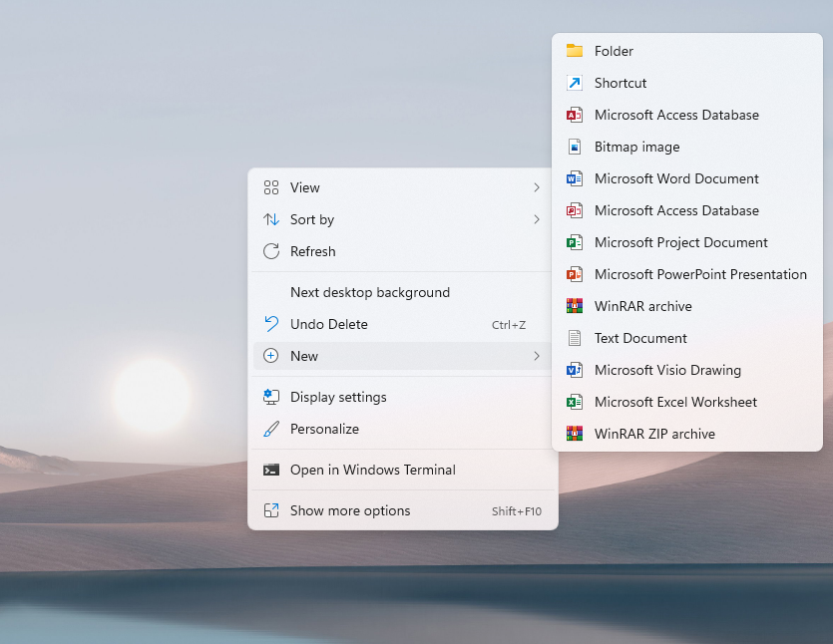
Task: Choose Show more options
Action: coord(402,510)
